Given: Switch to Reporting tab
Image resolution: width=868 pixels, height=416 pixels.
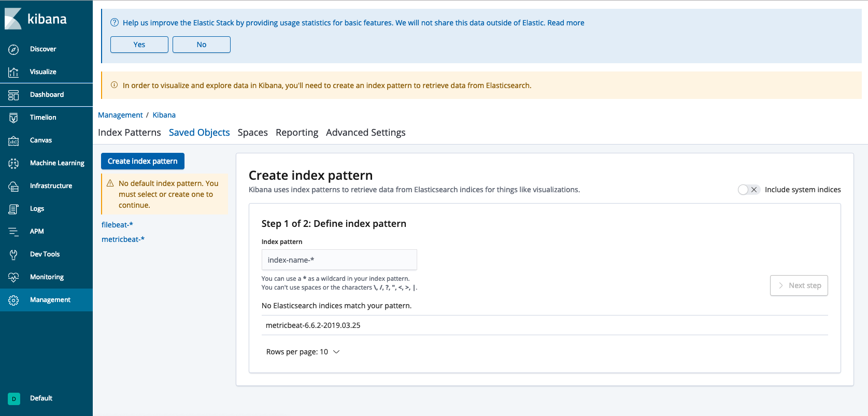Looking at the screenshot, I should [x=297, y=133].
